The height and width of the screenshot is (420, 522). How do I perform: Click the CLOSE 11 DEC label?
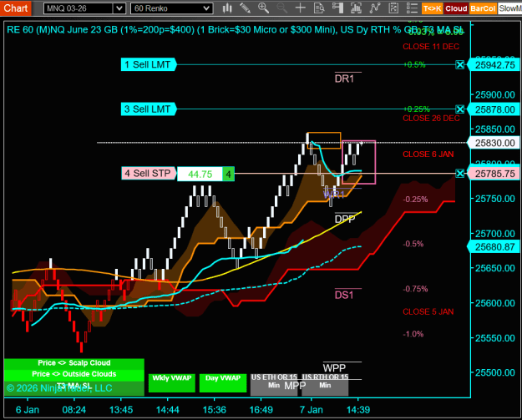pyautogui.click(x=431, y=47)
